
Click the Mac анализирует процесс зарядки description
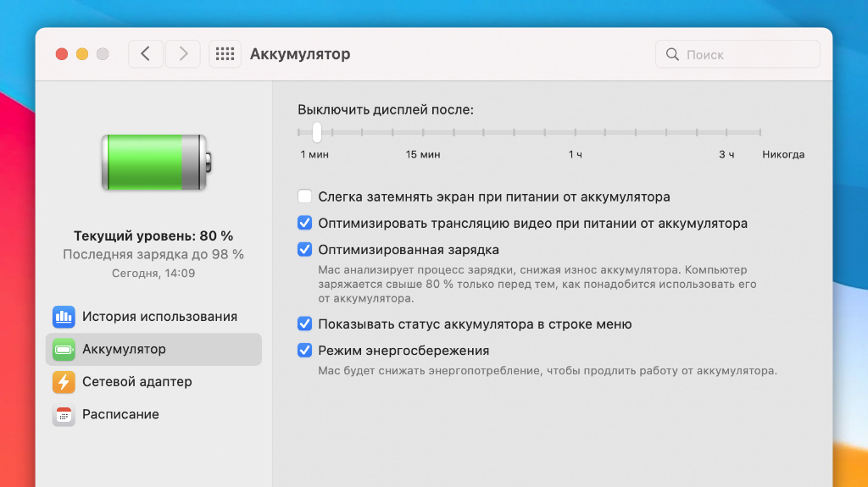pyautogui.click(x=537, y=284)
